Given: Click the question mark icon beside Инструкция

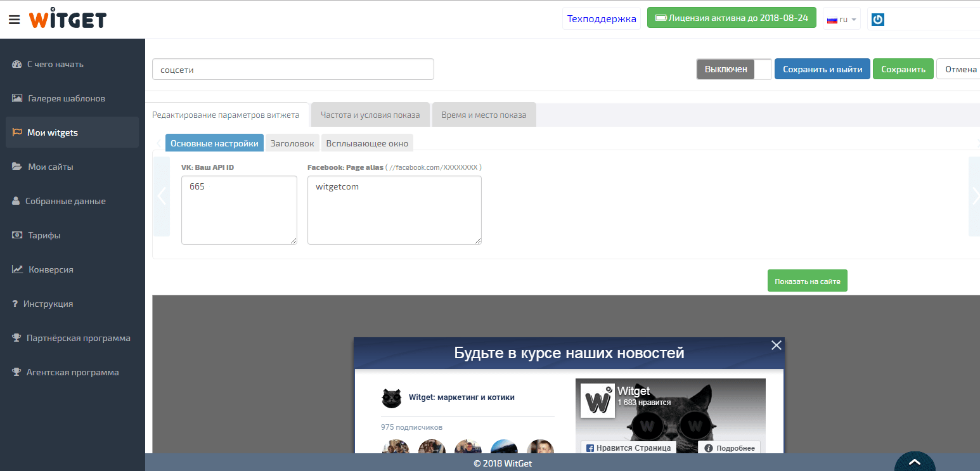Looking at the screenshot, I should pos(15,304).
